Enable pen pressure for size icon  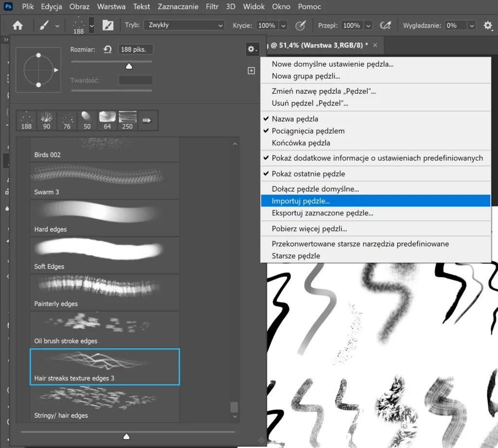(386, 25)
